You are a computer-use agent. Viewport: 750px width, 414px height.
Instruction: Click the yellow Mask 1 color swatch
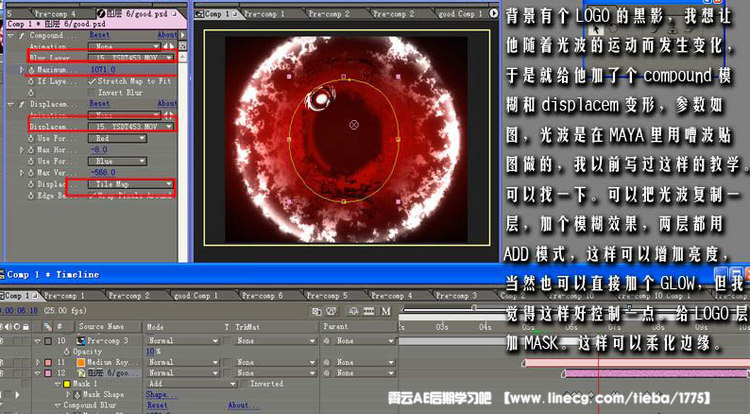tap(67, 384)
